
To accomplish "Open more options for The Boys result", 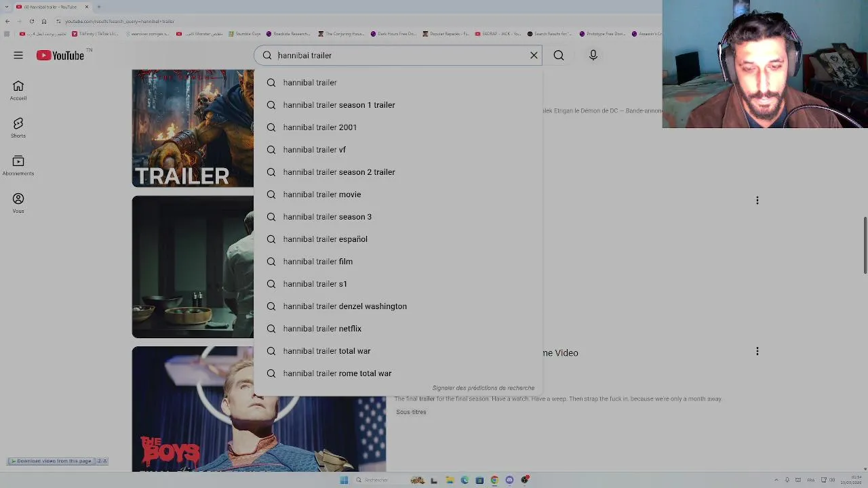I will point(757,351).
